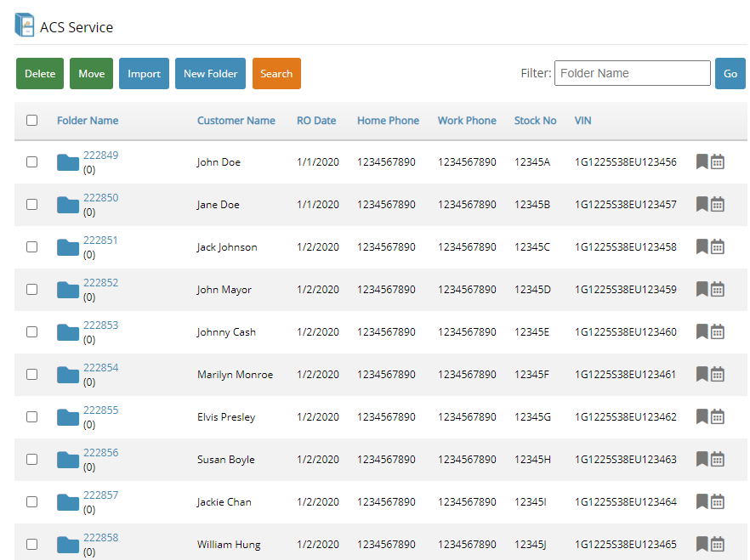The image size is (750, 560).
Task: Tick the checkbox for Jackie Chan row
Action: point(32,501)
